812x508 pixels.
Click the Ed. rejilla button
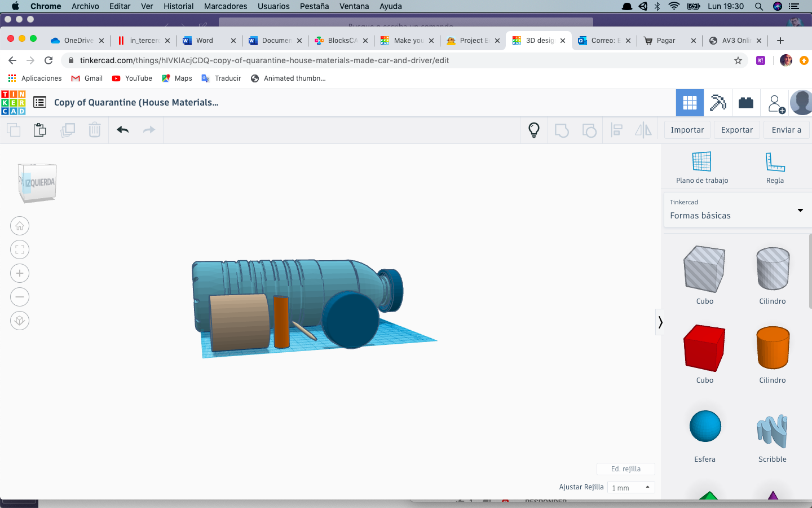coord(626,469)
